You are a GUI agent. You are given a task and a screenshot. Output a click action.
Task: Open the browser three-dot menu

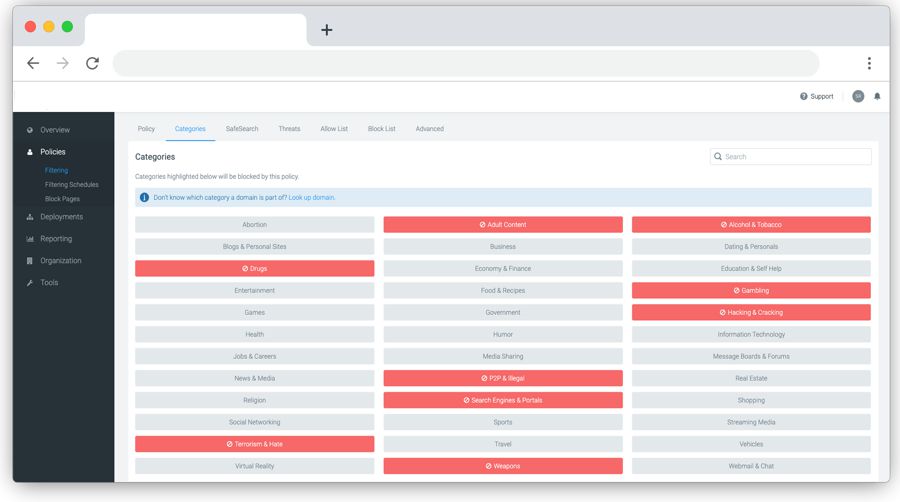pos(869,63)
